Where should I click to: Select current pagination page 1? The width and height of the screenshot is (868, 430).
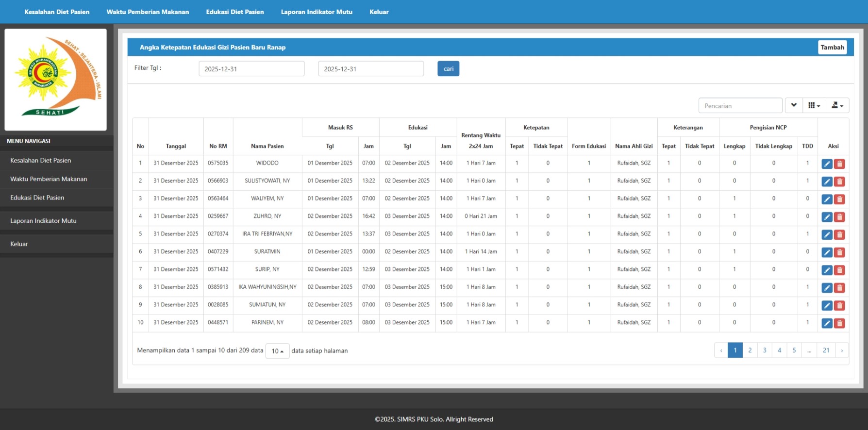735,350
